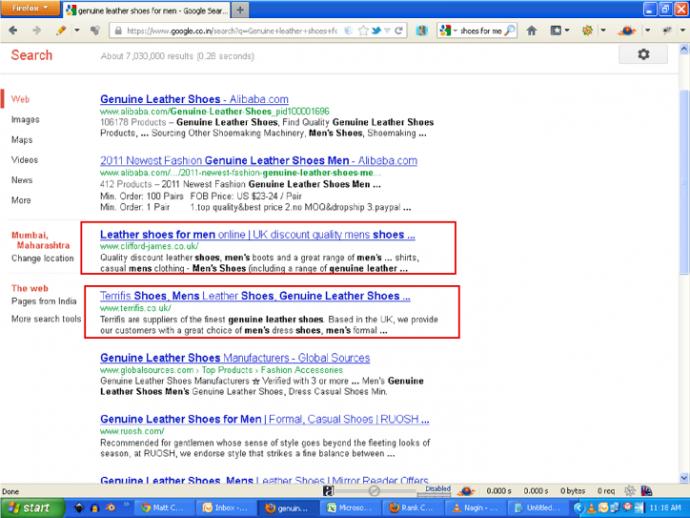Click the red Search logo text
Image resolution: width=690 pixels, height=518 pixels.
(x=32, y=55)
